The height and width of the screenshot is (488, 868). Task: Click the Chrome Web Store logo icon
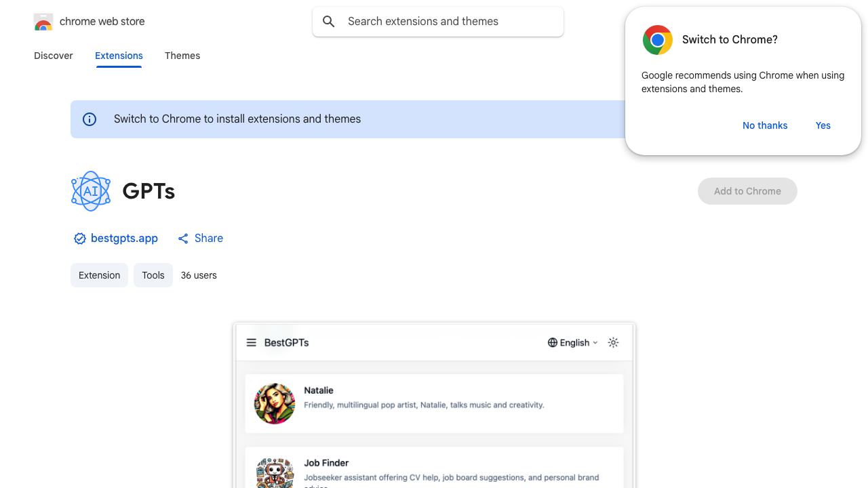(x=43, y=22)
